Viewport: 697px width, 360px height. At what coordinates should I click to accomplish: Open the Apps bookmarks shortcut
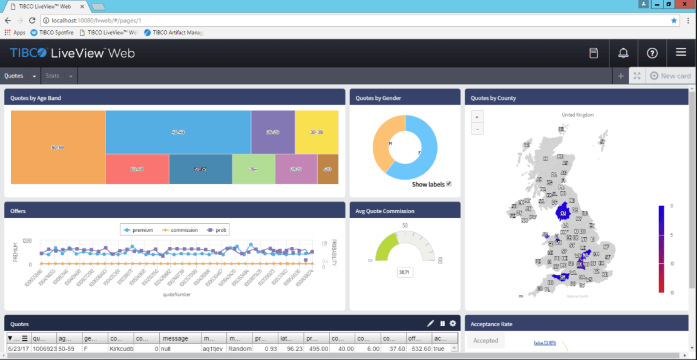point(15,32)
